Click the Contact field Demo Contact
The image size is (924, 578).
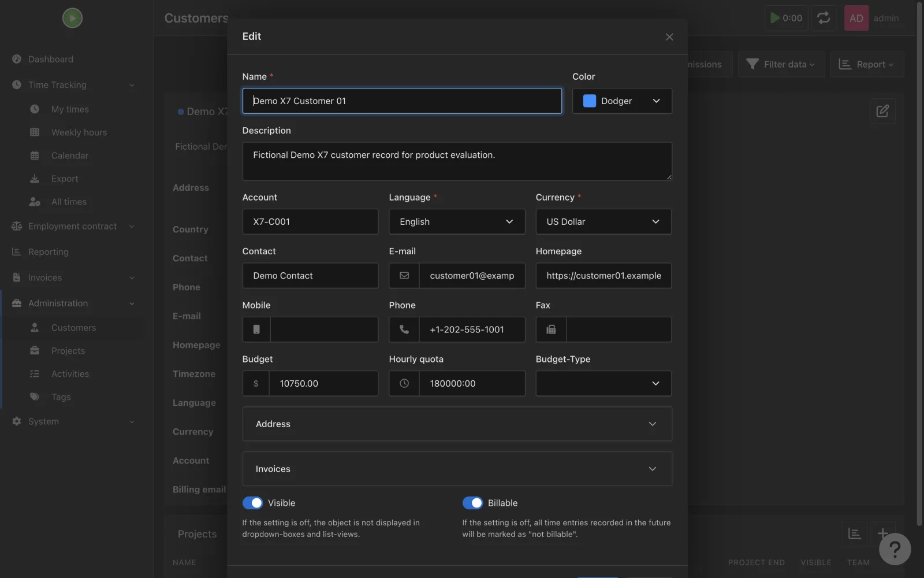coord(310,276)
